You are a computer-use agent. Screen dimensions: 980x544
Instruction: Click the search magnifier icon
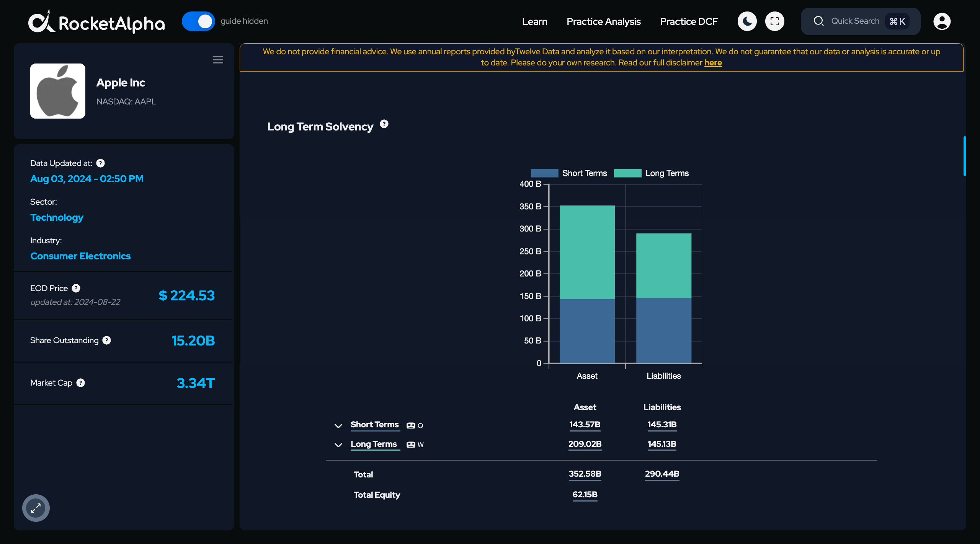[818, 21]
